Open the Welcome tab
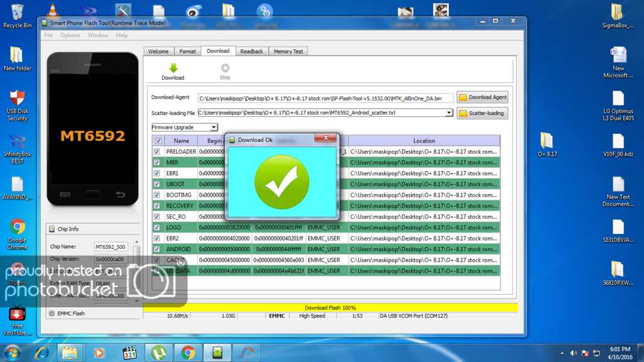Screen dimensions: 644x362 click(158, 52)
